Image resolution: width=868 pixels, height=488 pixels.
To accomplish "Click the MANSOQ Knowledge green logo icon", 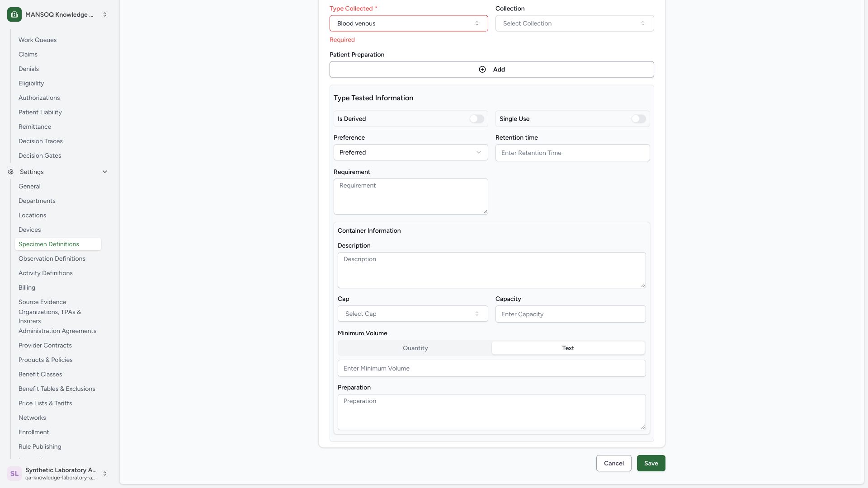I will (x=14, y=14).
